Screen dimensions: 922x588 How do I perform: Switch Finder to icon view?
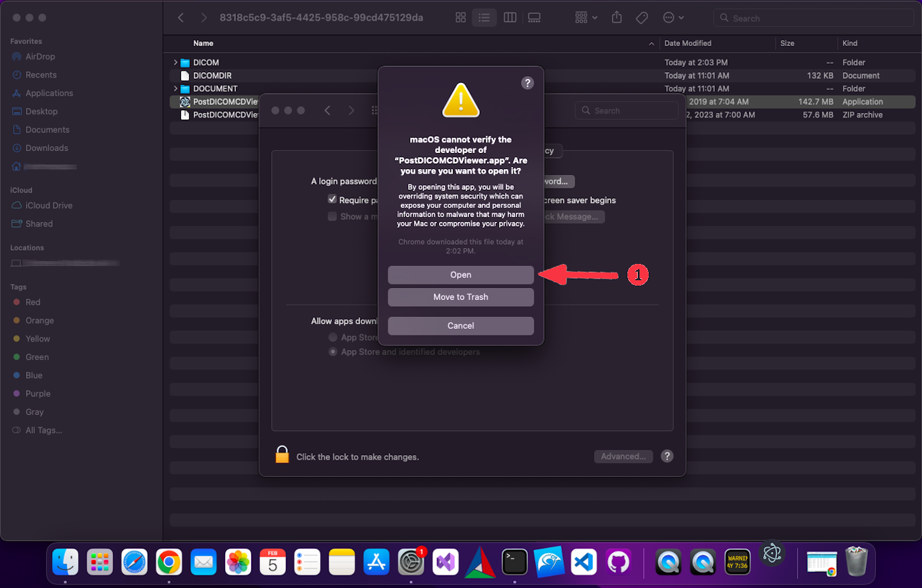(x=460, y=17)
